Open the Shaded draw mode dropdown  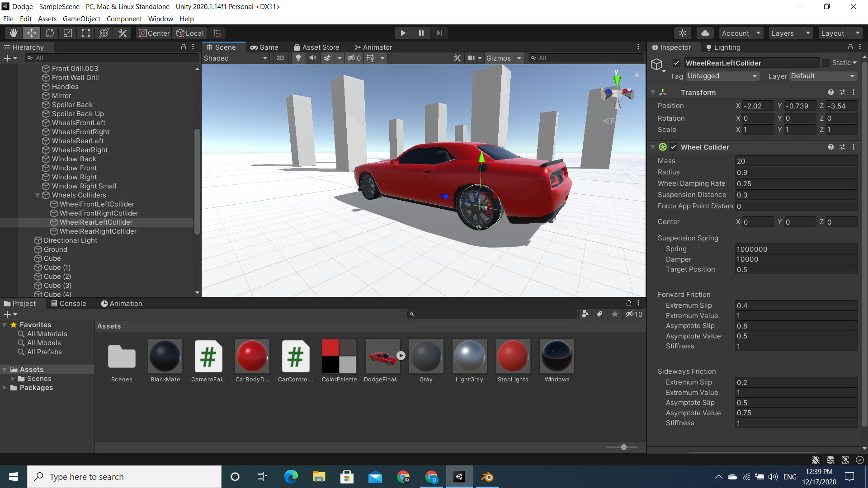236,58
